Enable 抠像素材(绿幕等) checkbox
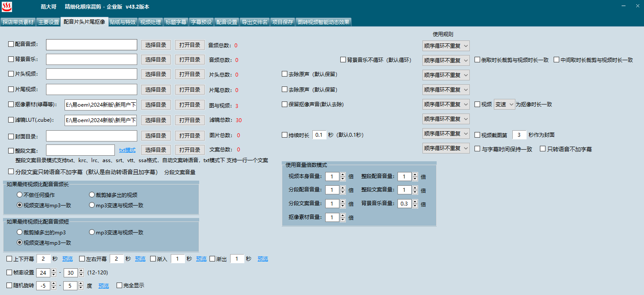 pos(11,104)
